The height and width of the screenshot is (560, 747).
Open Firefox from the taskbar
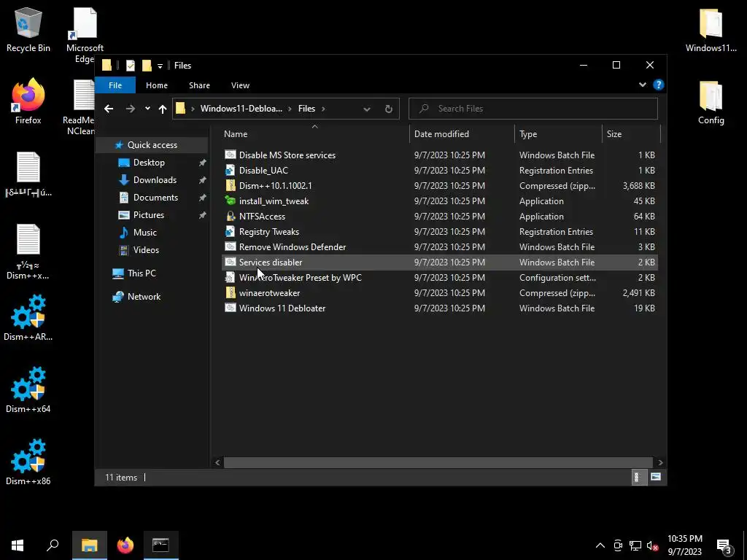(x=125, y=545)
